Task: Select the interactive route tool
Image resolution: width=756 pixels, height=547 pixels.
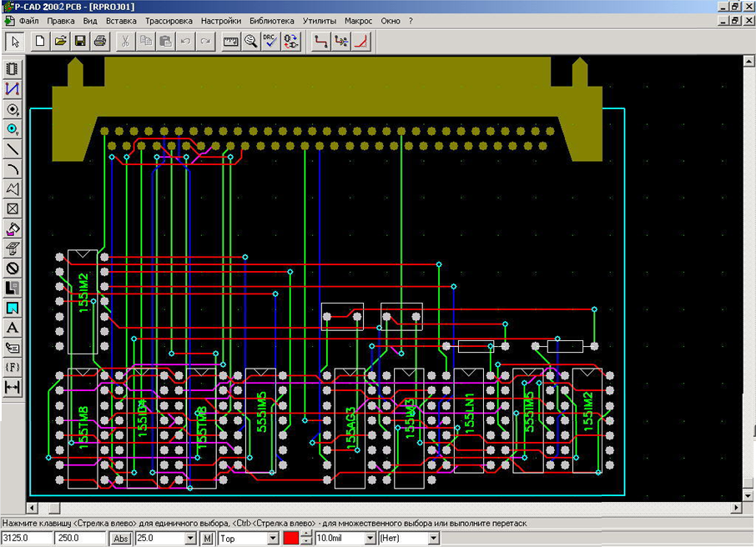Action: coord(341,42)
